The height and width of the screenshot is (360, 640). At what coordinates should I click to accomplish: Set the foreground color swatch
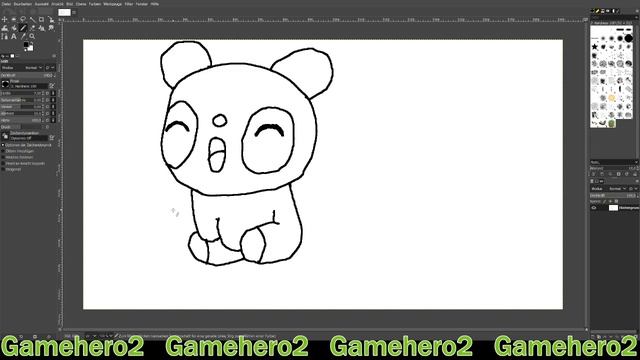(26, 44)
